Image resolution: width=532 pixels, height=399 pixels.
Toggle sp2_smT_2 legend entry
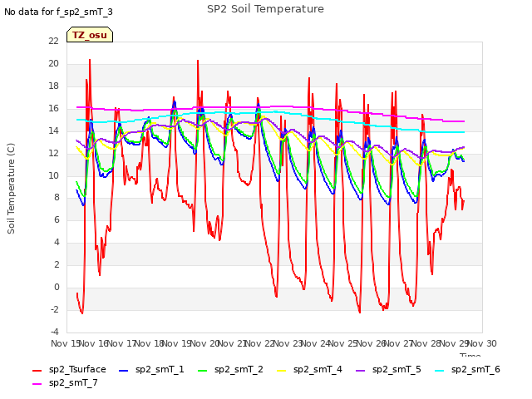(230, 369)
